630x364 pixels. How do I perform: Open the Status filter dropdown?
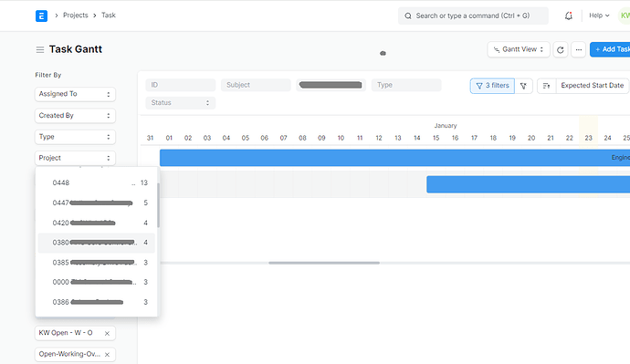click(x=181, y=103)
